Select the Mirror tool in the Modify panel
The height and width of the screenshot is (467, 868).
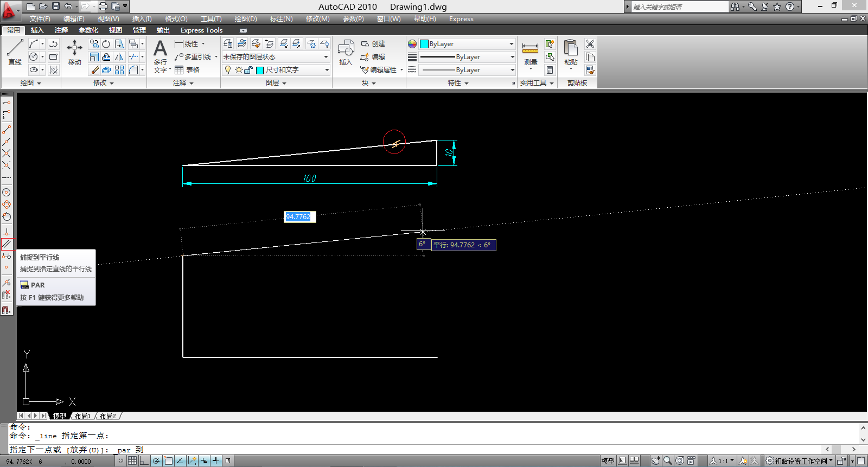point(119,57)
